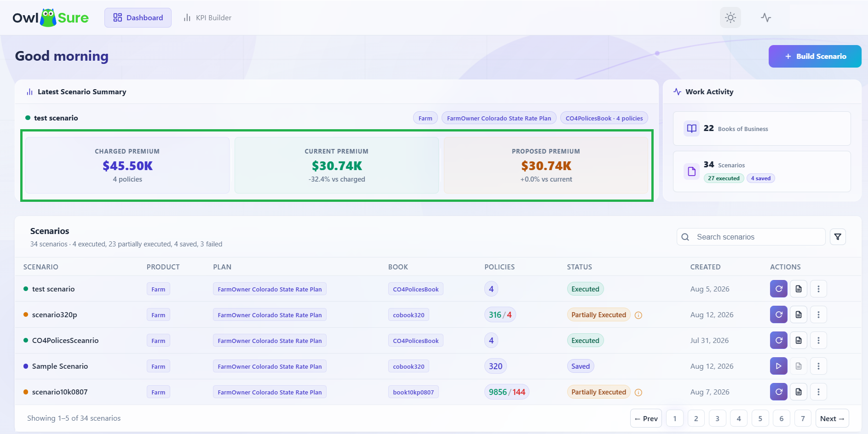Screen dimensions: 868x434
Task: Click the 4 saved badge
Action: click(760, 178)
